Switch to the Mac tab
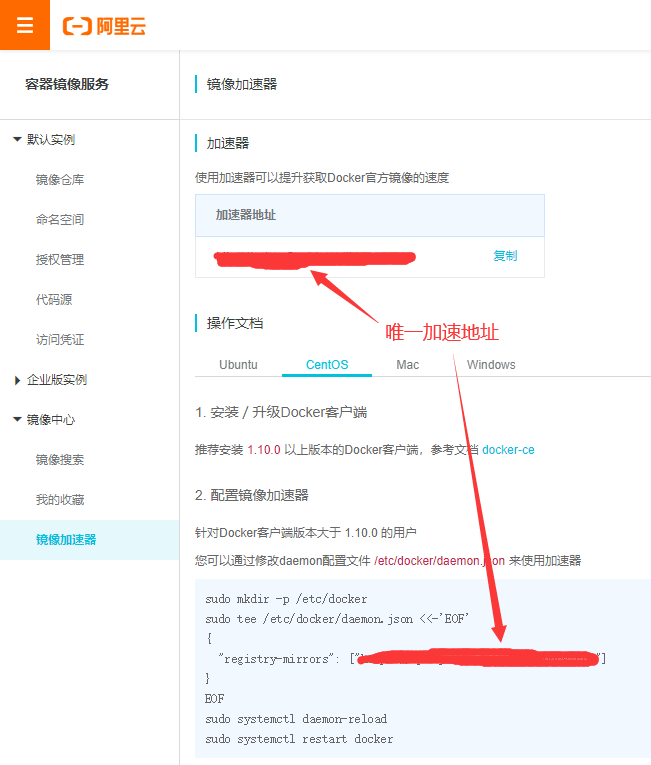 point(407,364)
